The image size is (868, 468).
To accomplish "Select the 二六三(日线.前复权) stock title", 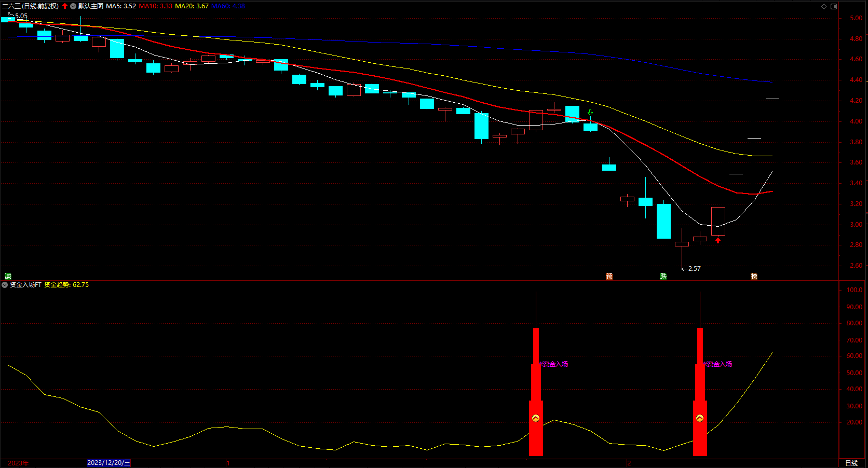I will pyautogui.click(x=30, y=6).
